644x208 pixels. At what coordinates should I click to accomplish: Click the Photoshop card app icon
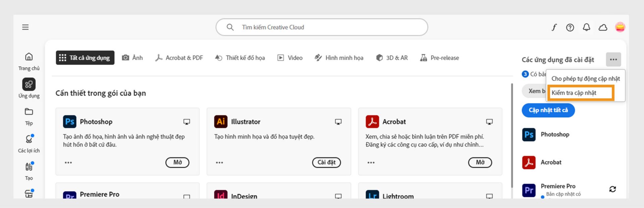[70, 122]
